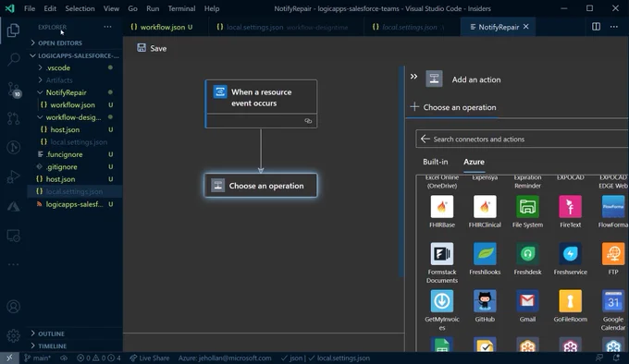This screenshot has width=629, height=364.
Task: Open the File menu
Action: tap(30, 8)
